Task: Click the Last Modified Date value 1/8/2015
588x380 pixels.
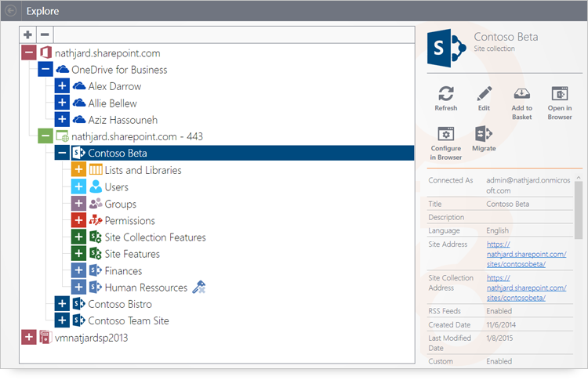Action: (x=499, y=338)
